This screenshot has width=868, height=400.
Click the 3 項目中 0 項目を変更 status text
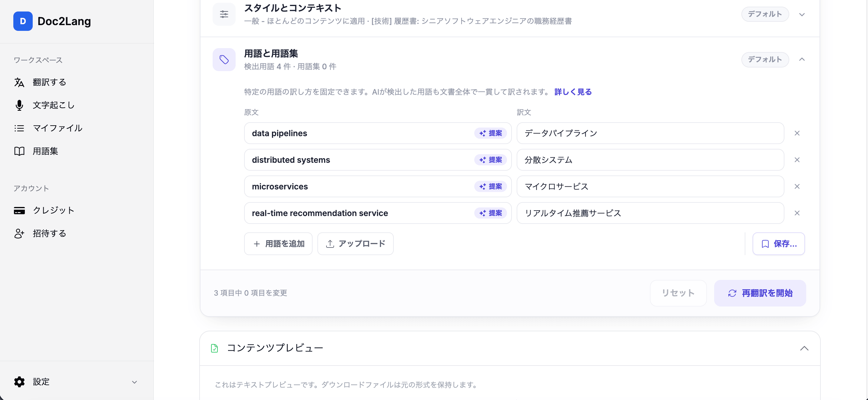point(250,293)
